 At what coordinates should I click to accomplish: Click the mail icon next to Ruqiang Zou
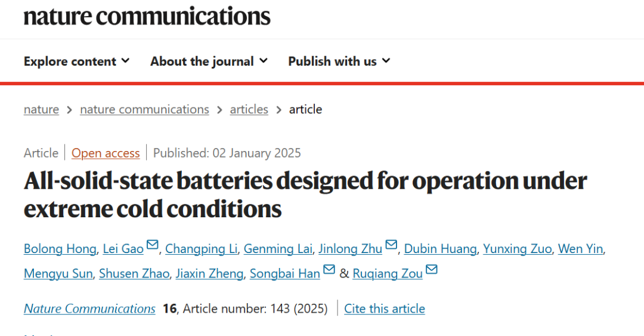(432, 269)
